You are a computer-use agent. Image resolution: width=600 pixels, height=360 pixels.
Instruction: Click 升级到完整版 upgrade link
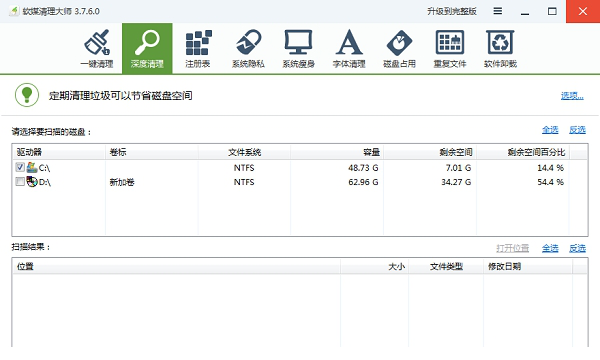tap(452, 11)
